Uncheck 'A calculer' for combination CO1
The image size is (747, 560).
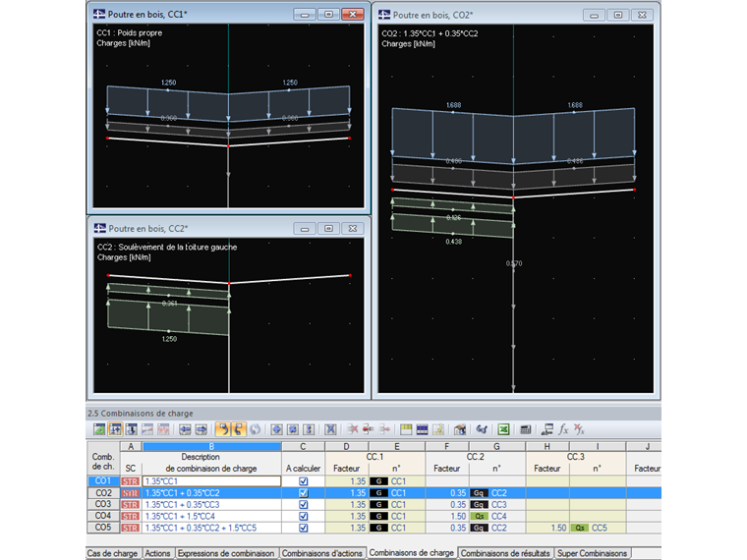tap(303, 481)
